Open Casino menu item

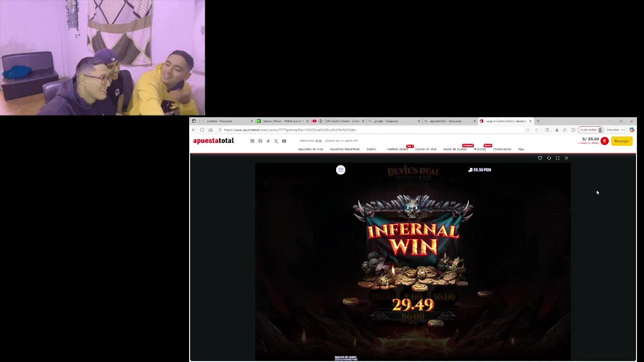(371, 149)
